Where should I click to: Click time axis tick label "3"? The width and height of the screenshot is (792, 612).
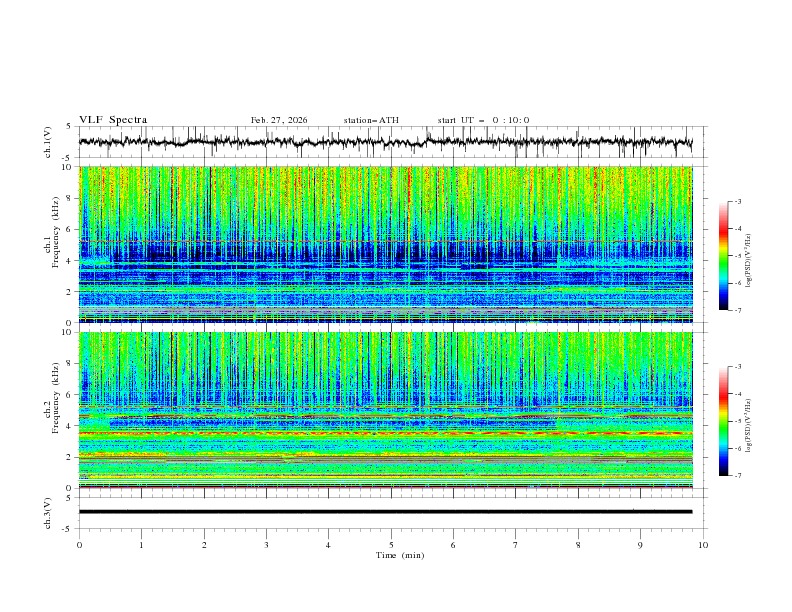266,545
